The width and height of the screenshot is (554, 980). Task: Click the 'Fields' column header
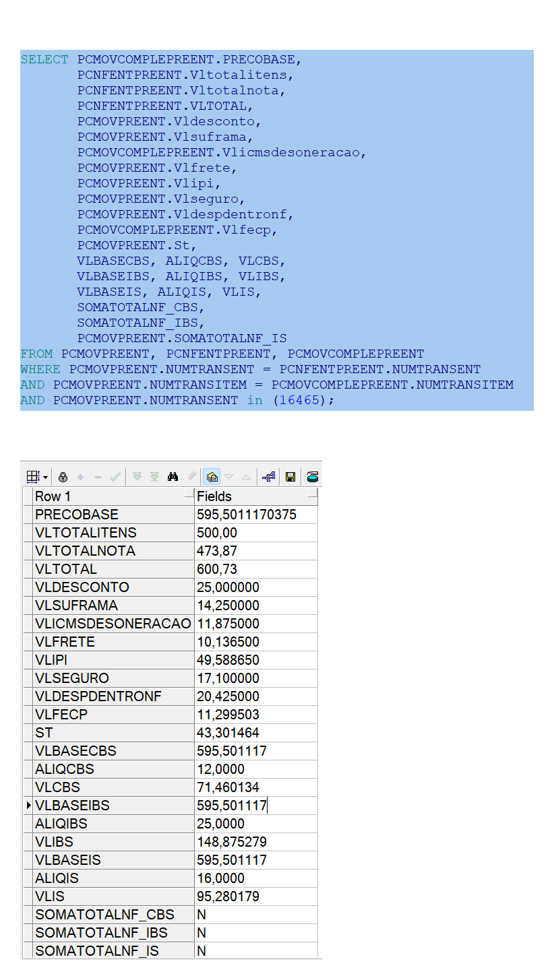(x=256, y=496)
